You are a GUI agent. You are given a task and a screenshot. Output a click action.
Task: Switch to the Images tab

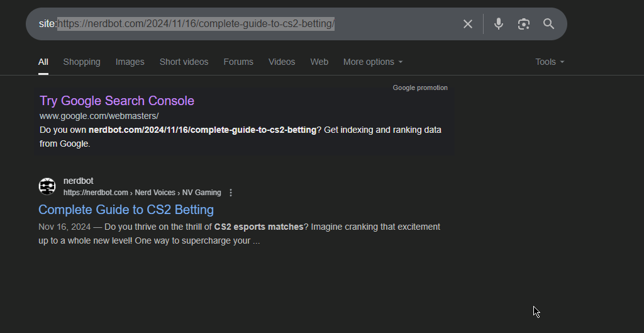click(130, 62)
